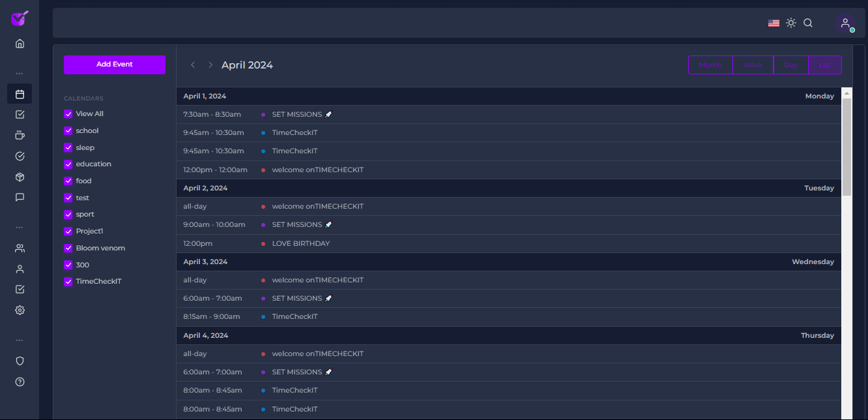Go to next period chevron
The height and width of the screenshot is (420, 868).
point(210,65)
